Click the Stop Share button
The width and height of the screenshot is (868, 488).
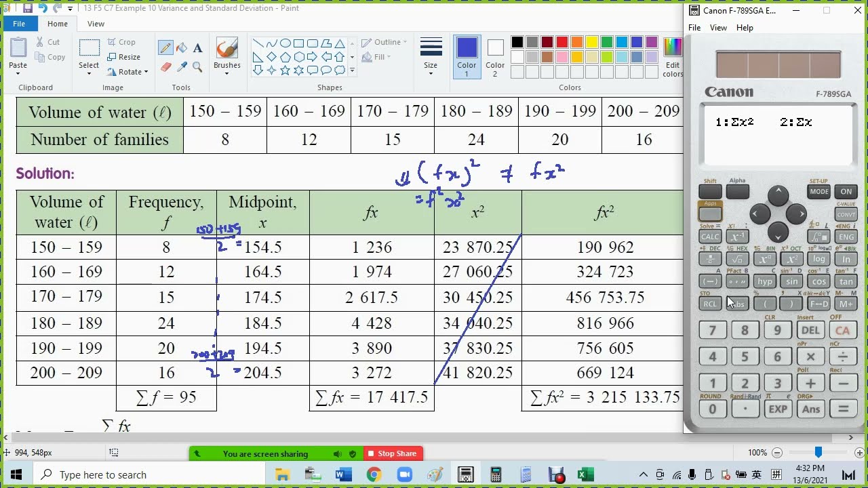coord(391,453)
